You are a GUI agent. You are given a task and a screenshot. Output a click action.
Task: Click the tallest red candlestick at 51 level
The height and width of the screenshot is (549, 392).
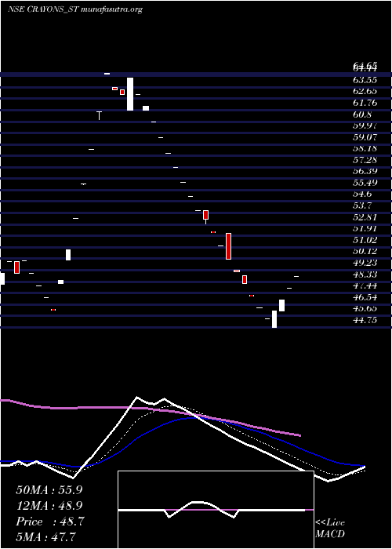(229, 246)
